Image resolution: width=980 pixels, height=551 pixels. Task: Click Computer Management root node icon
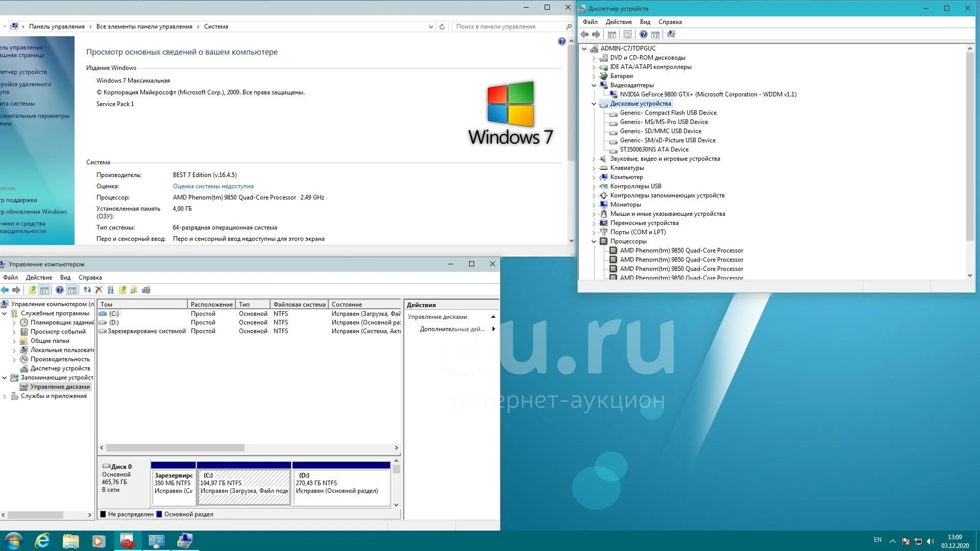[x=5, y=304]
